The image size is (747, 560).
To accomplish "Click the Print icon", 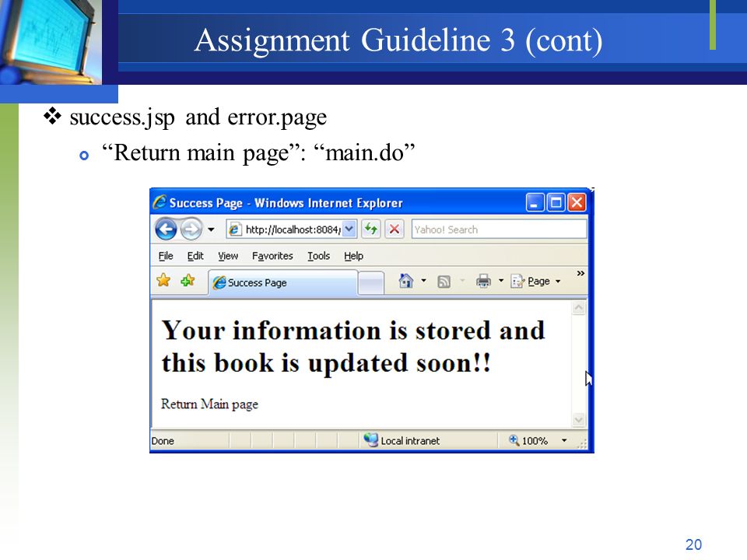I will click(x=483, y=282).
